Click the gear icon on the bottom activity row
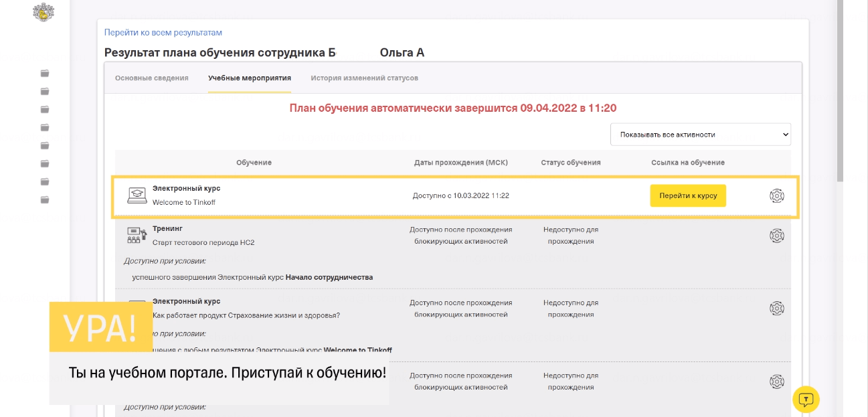The width and height of the screenshot is (868, 417). pyautogui.click(x=776, y=381)
